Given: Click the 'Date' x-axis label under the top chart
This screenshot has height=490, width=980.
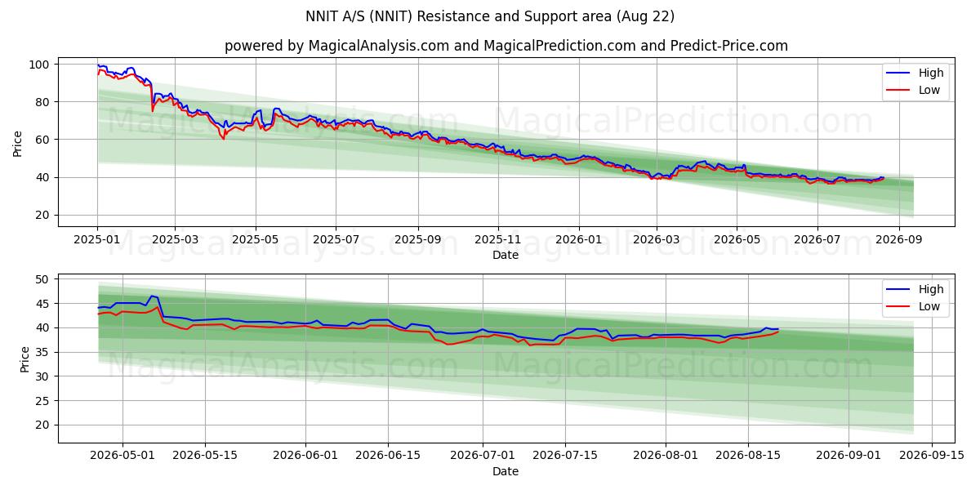Looking at the screenshot, I should pyautogui.click(x=506, y=256).
